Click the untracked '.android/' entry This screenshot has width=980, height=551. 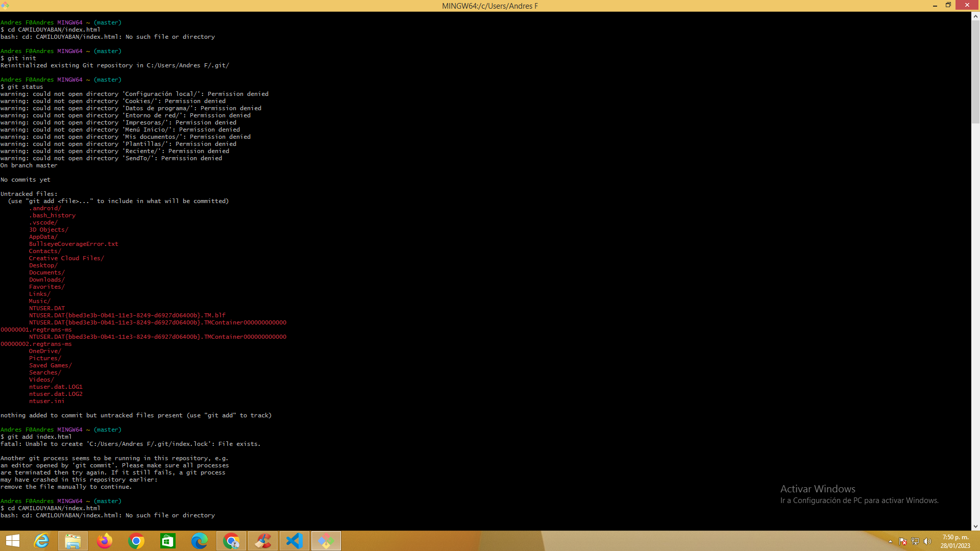45,208
